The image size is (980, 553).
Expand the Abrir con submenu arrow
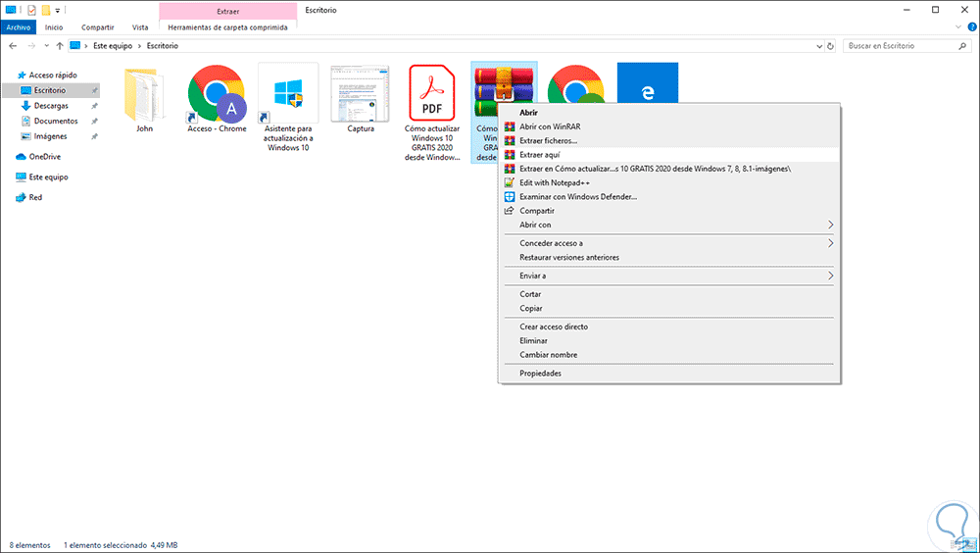[x=830, y=225]
